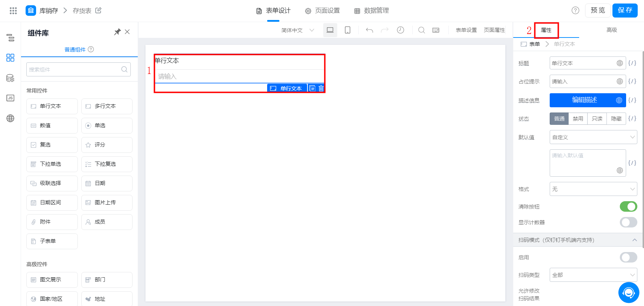Set state to 只读
The image size is (644, 306).
tap(597, 118)
